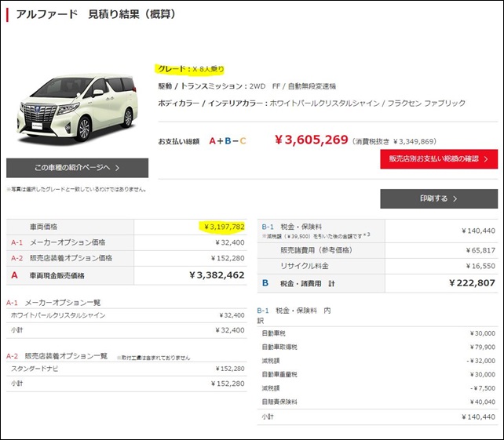Click the 減税額 -¥7,500 amount
The width and height of the screenshot is (504, 440).
pyautogui.click(x=483, y=388)
